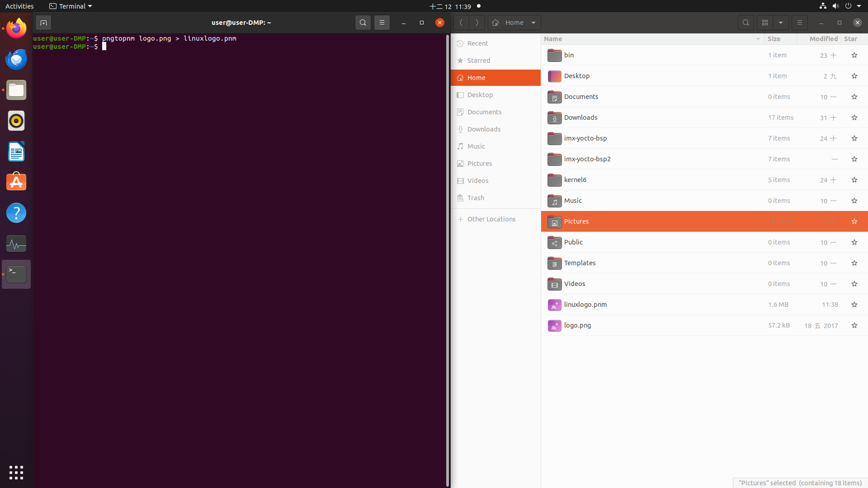Screen dimensions: 868x488
Task: Go back in Files window
Action: [x=461, y=23]
